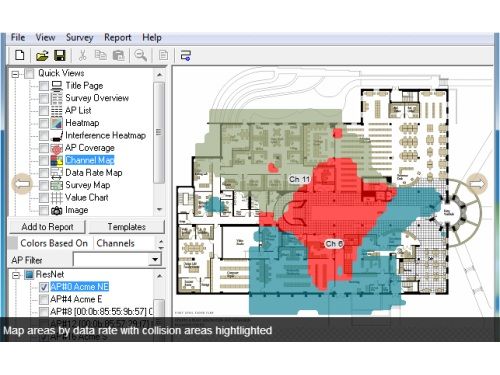This screenshot has height=375, width=500.
Task: Open the Report menu
Action: pos(118,38)
